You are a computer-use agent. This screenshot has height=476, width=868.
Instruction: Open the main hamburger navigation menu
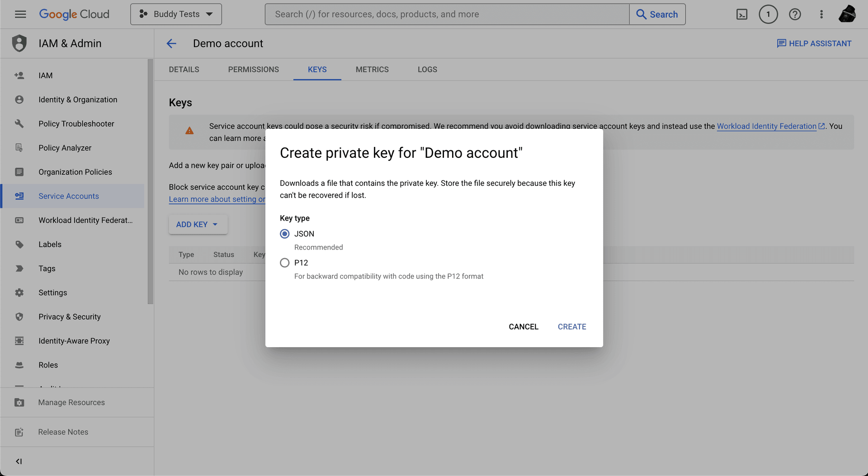point(20,14)
